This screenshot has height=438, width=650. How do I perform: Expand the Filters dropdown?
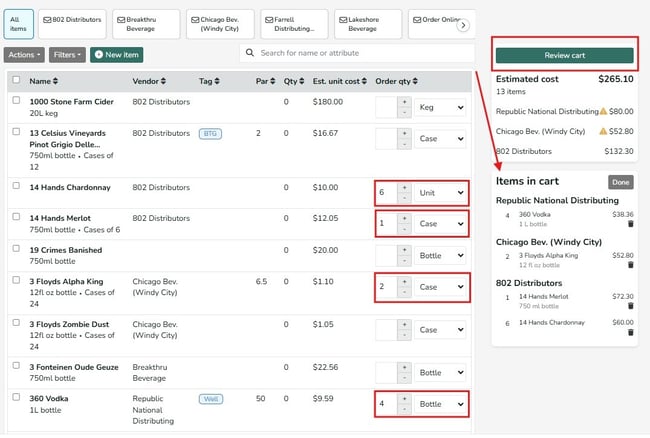tap(67, 54)
